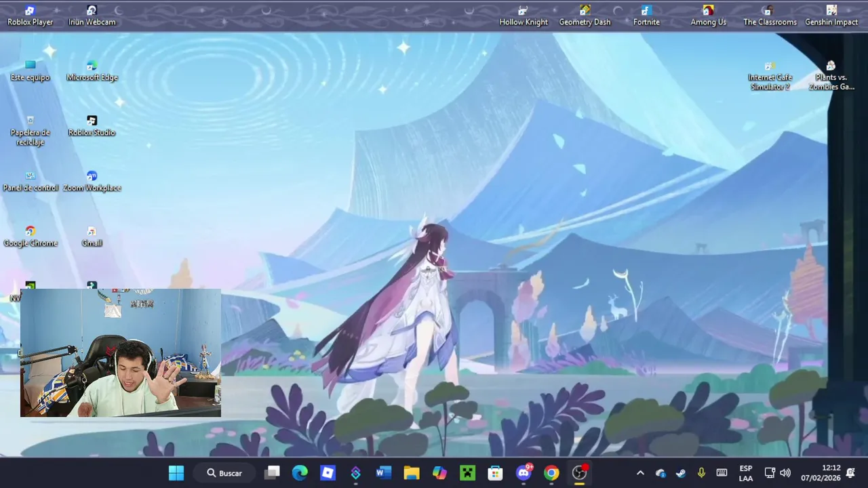
Task: Select The Classrooms desktop icon
Action: 770,16
